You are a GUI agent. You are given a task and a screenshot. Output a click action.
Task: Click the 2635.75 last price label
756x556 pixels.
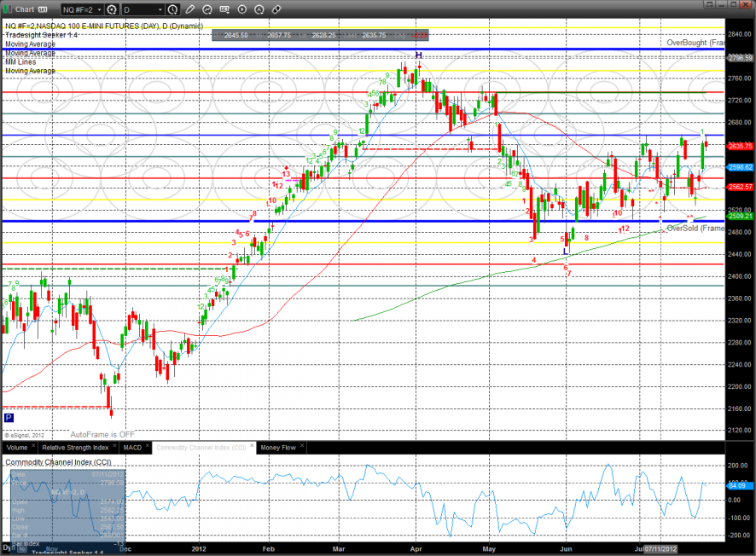[739, 146]
